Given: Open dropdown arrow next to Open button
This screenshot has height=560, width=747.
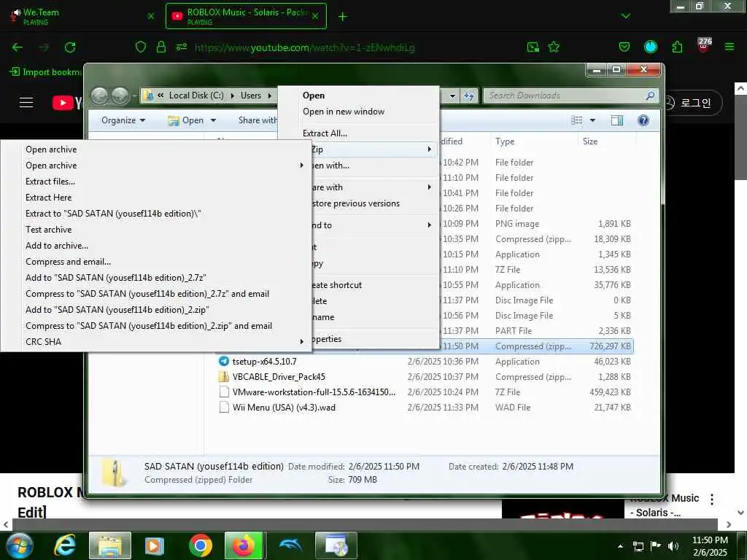Looking at the screenshot, I should 213,120.
